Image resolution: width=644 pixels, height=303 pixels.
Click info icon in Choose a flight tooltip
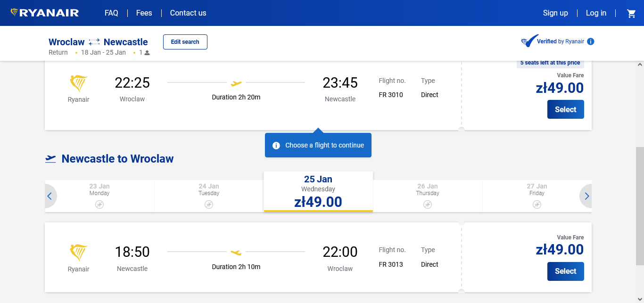276,145
